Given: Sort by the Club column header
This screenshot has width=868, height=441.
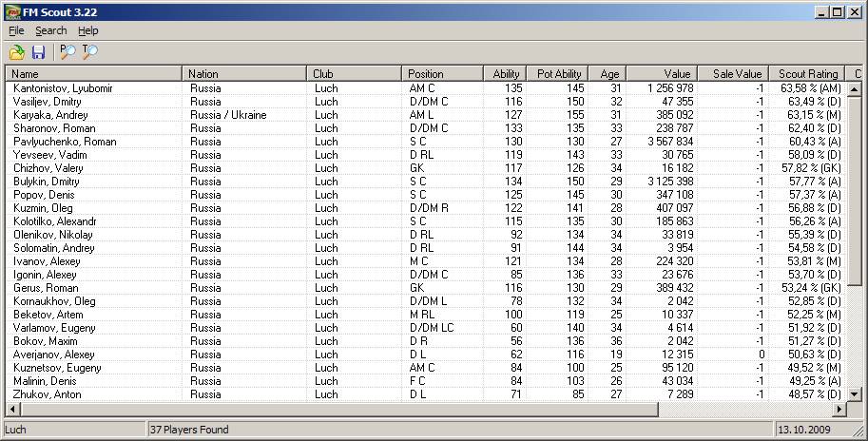Looking at the screenshot, I should point(354,73).
